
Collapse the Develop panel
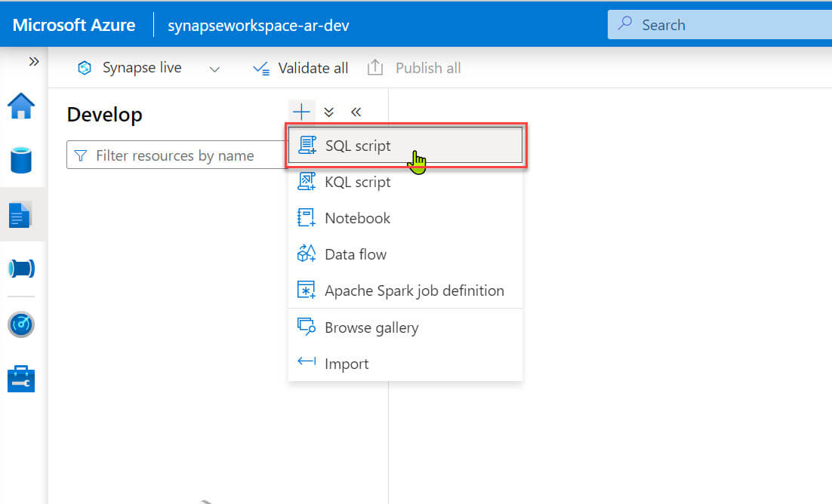point(356,112)
